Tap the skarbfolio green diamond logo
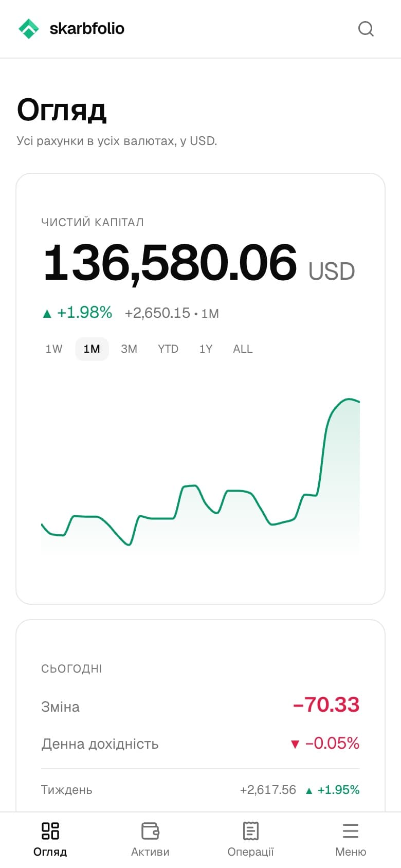Screen dimensions: 401x868 tap(29, 29)
